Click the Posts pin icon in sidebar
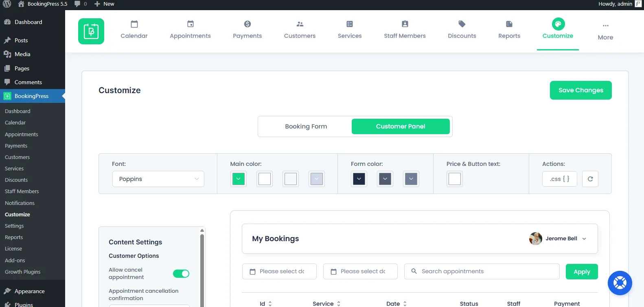Image resolution: width=644 pixels, height=307 pixels. pyautogui.click(x=7, y=40)
